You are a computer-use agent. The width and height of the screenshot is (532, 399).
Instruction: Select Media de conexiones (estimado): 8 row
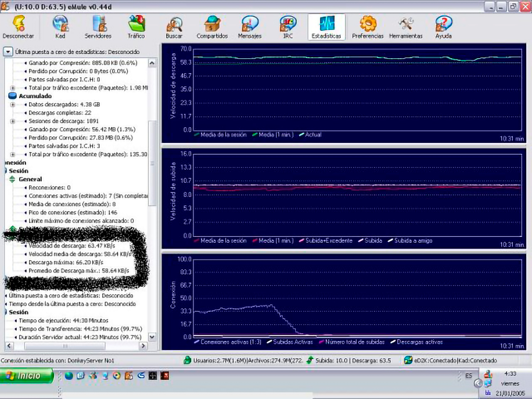click(72, 204)
